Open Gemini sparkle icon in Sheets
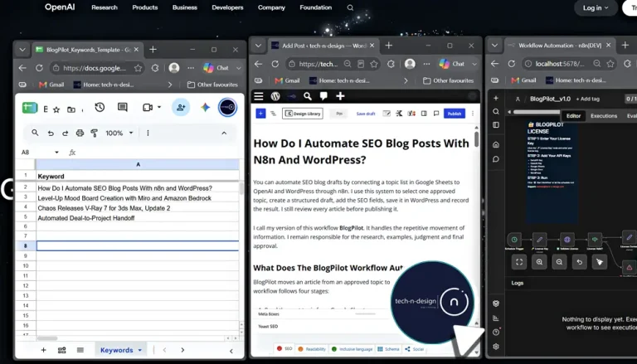Image resolution: width=637 pixels, height=364 pixels. (205, 107)
